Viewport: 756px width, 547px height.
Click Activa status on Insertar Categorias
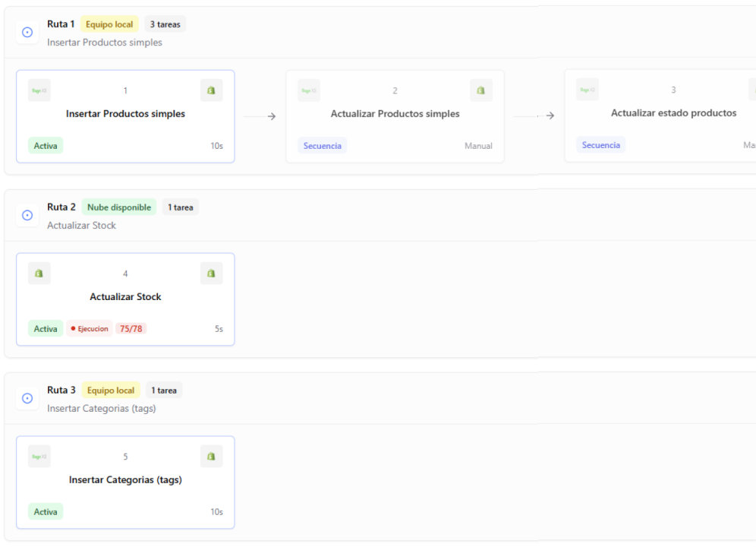pyautogui.click(x=46, y=512)
